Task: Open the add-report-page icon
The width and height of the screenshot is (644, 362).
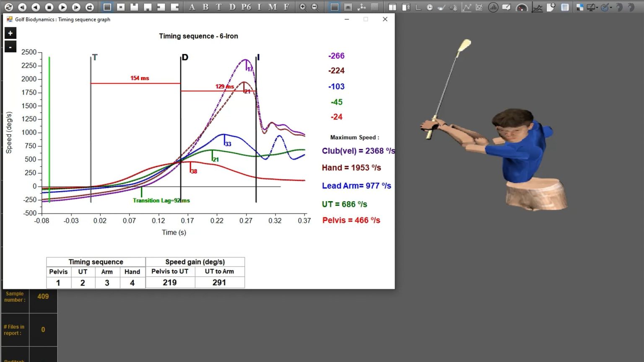Action: coord(551,7)
